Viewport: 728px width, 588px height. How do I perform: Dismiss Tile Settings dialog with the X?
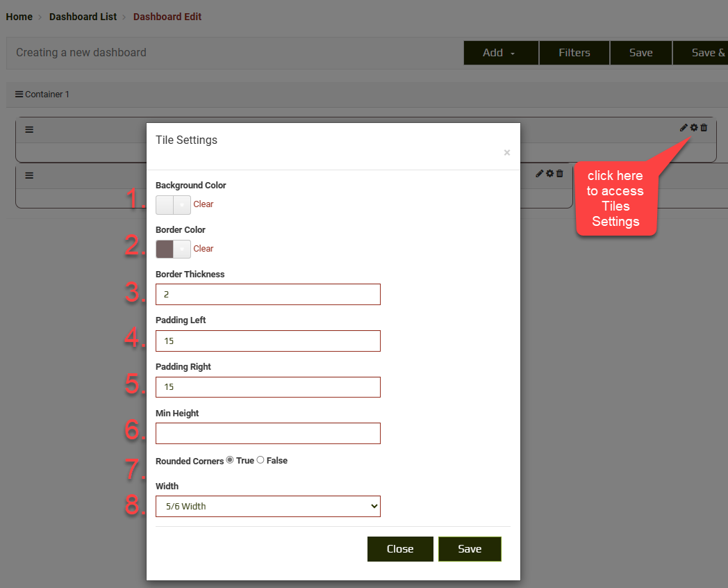[506, 153]
